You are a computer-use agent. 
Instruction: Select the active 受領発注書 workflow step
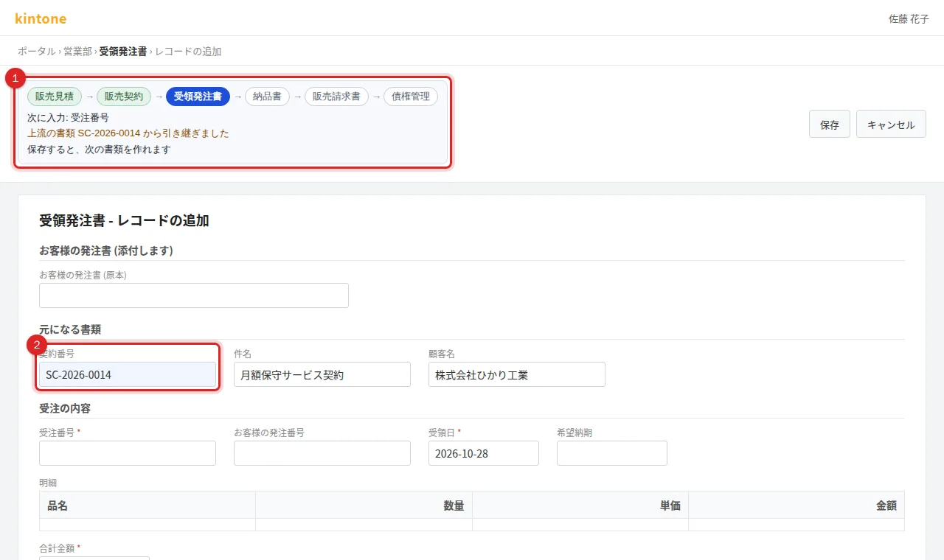point(198,97)
